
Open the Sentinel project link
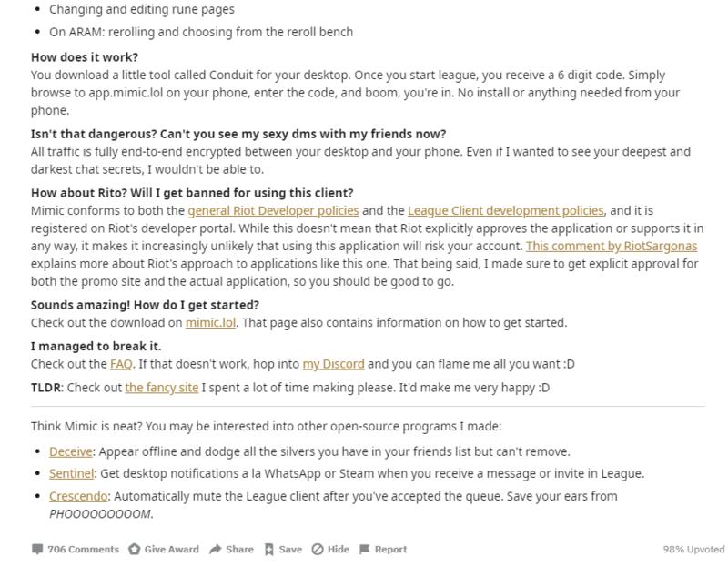pos(71,473)
